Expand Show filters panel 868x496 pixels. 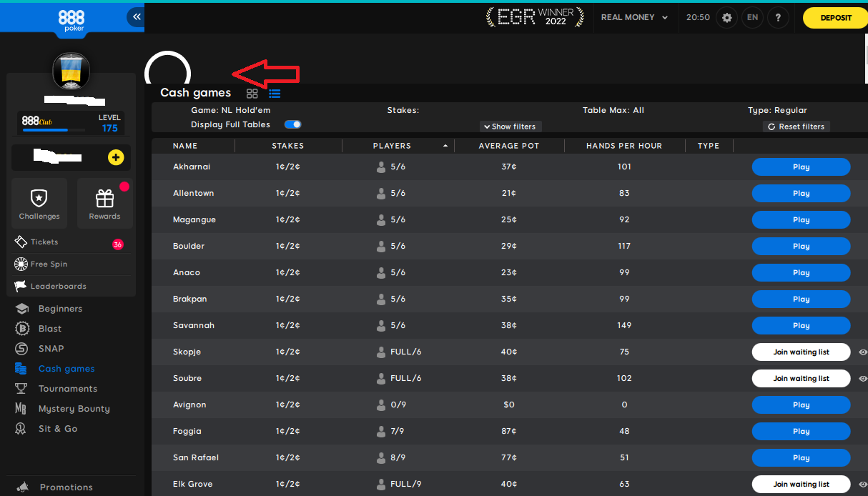click(x=511, y=127)
